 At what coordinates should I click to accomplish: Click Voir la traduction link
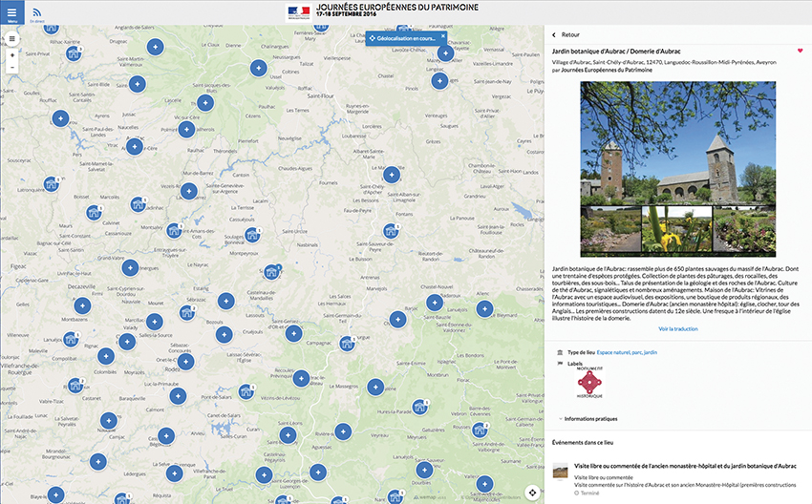pyautogui.click(x=678, y=329)
